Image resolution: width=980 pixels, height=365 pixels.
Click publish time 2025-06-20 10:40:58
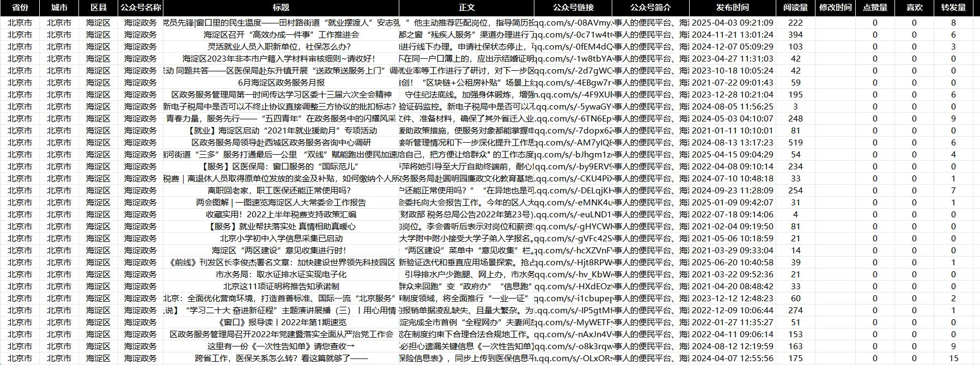pyautogui.click(x=733, y=262)
